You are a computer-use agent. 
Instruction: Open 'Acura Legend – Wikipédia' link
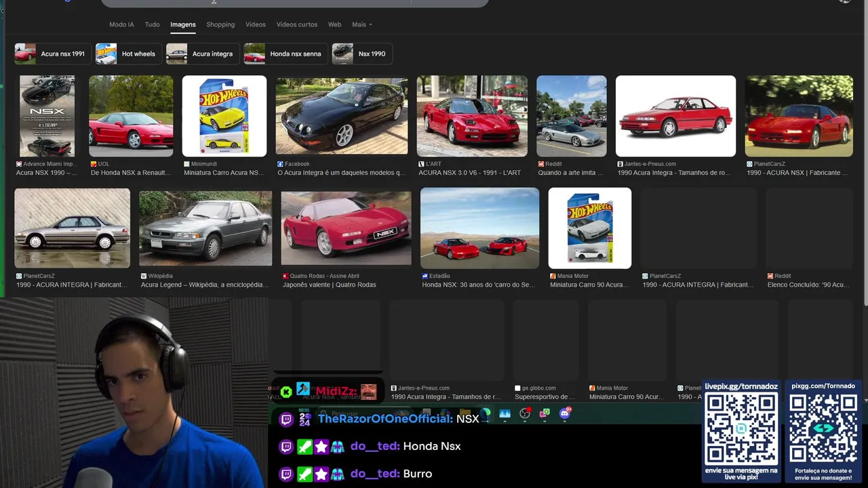point(204,285)
